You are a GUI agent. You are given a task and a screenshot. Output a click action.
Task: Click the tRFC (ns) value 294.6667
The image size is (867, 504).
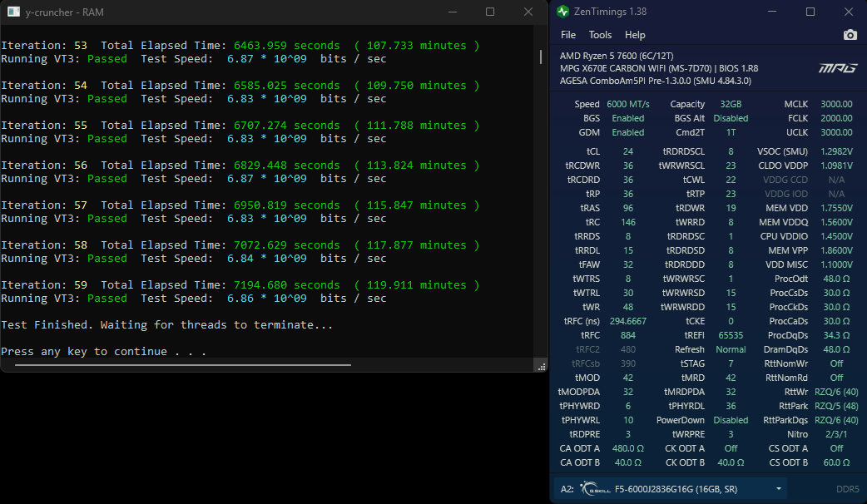628,321
